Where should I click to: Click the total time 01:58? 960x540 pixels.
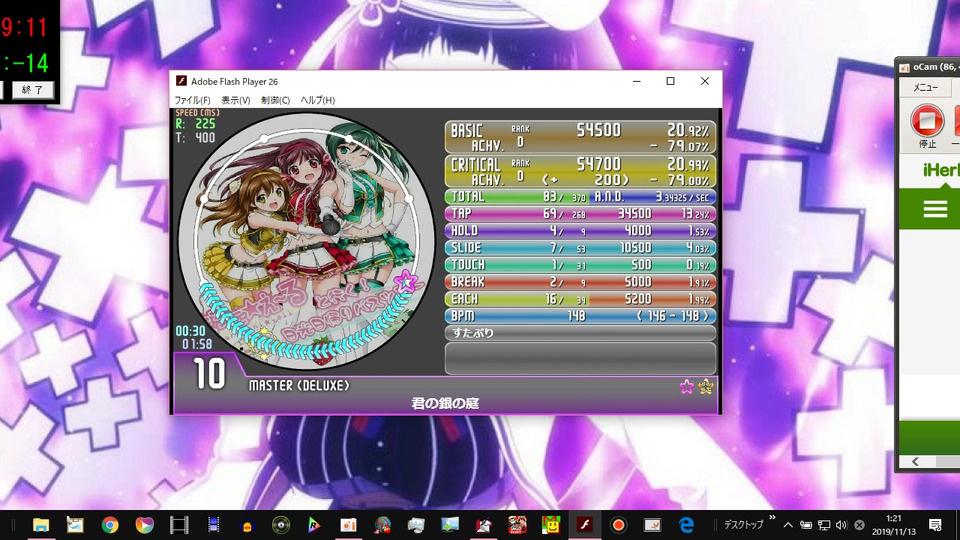197,344
